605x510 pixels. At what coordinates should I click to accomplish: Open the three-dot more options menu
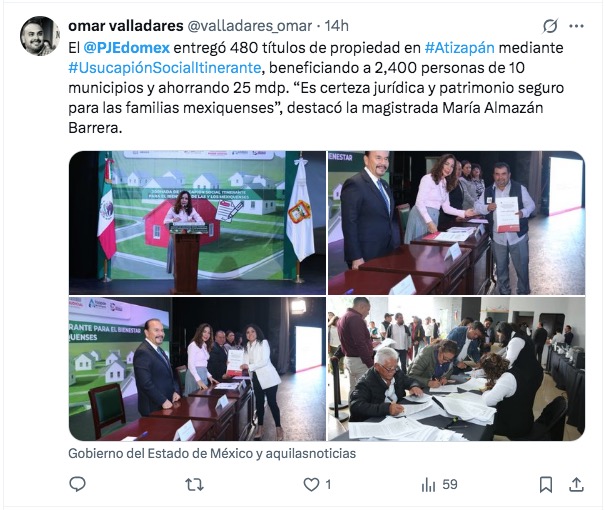pyautogui.click(x=576, y=26)
